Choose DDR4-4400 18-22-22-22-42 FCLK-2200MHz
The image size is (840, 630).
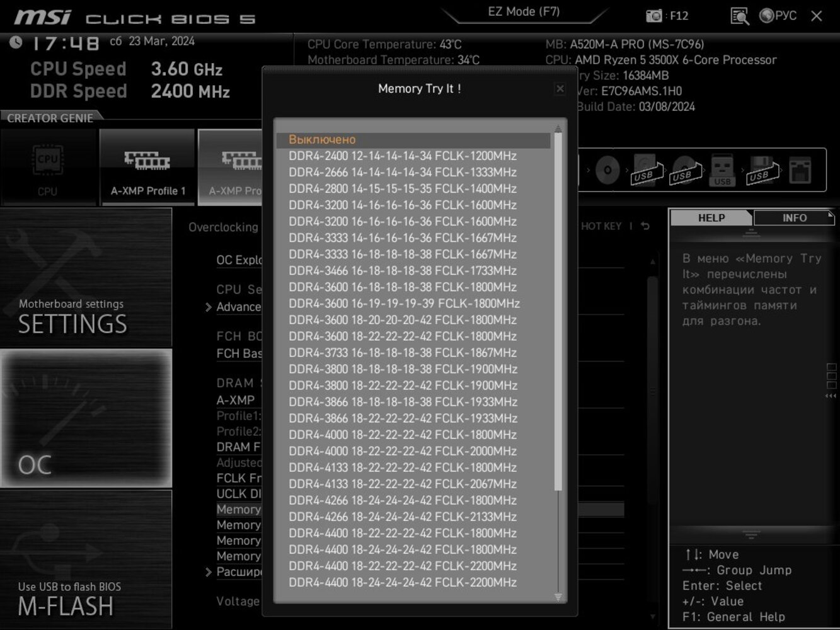pos(413,566)
